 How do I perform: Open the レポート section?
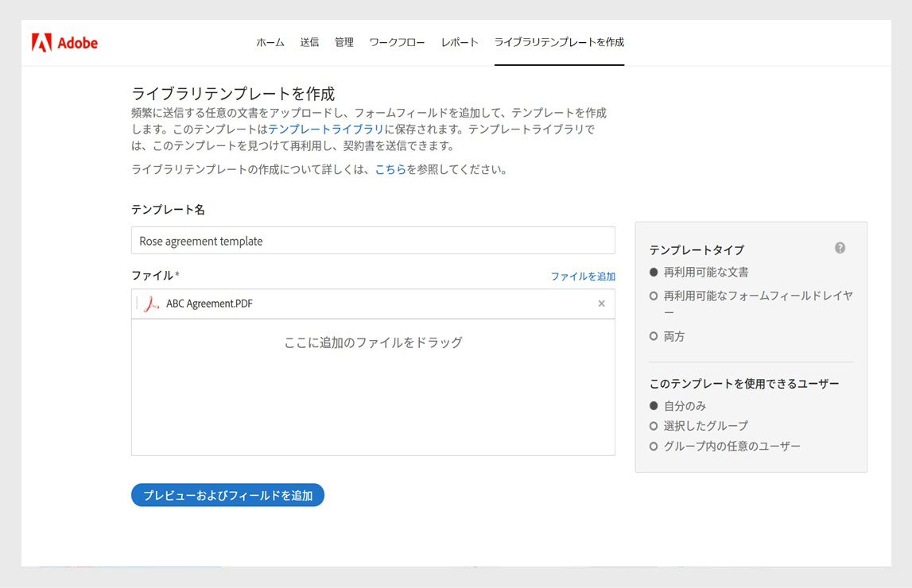click(460, 43)
